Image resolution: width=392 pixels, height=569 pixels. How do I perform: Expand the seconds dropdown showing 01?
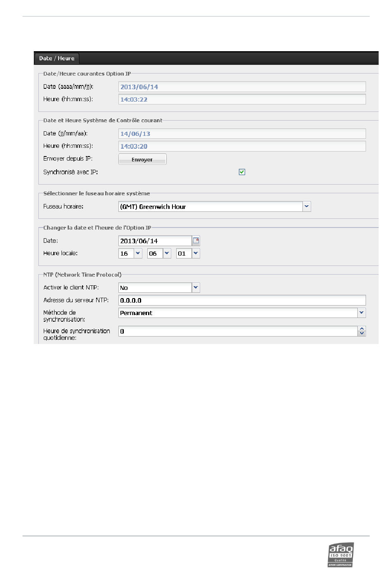(196, 254)
